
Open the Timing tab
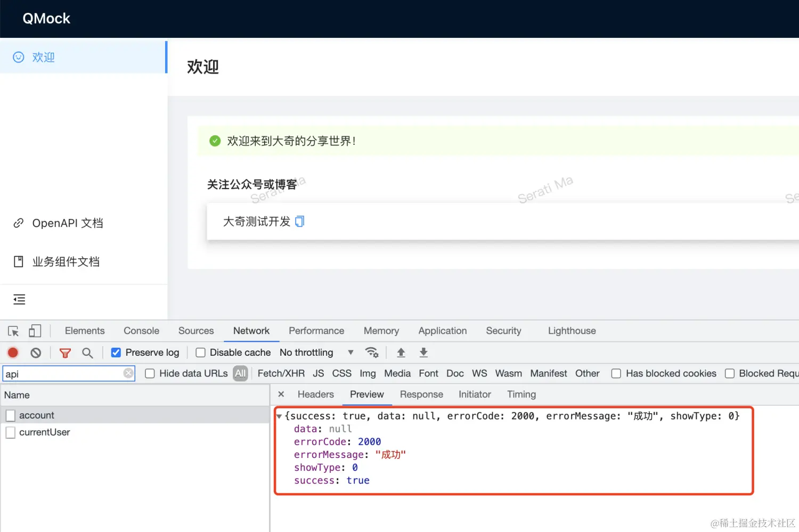pyautogui.click(x=521, y=394)
